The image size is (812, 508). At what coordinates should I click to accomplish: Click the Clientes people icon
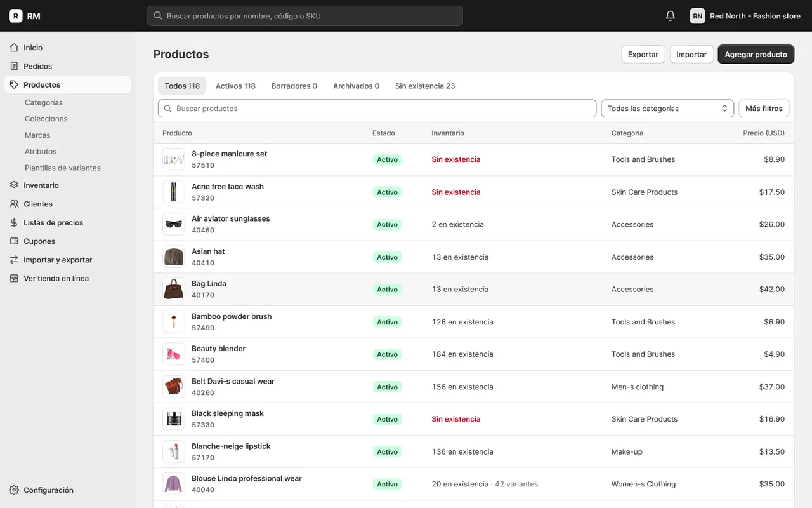(x=15, y=204)
